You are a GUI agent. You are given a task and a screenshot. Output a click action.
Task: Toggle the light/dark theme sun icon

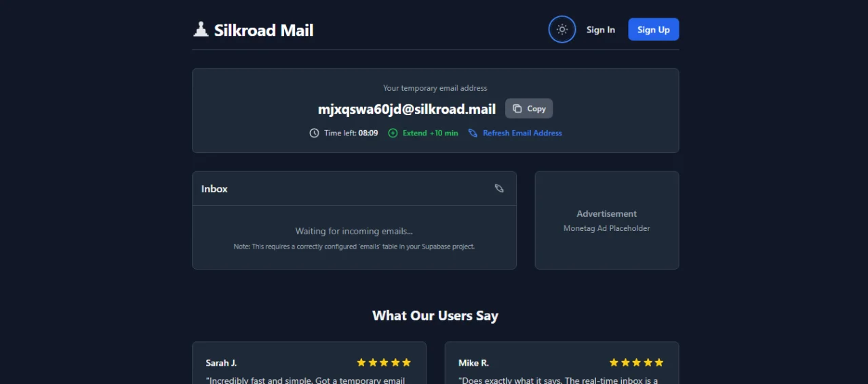click(561, 29)
